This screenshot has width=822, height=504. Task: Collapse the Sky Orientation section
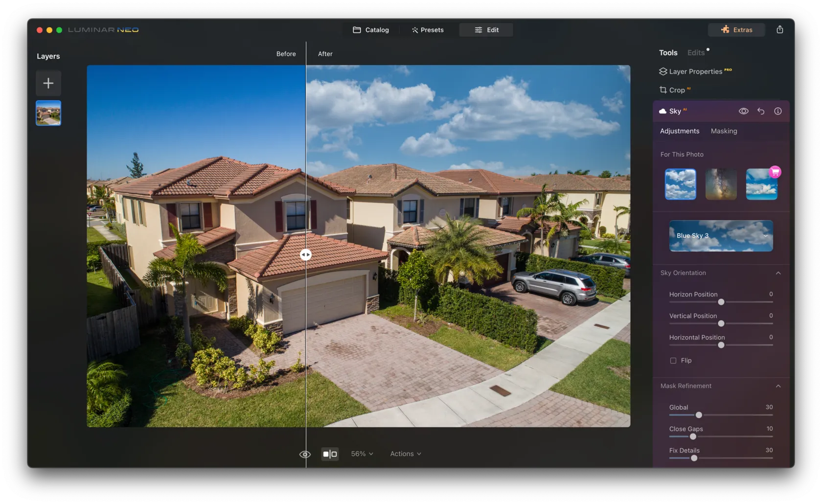[778, 273]
